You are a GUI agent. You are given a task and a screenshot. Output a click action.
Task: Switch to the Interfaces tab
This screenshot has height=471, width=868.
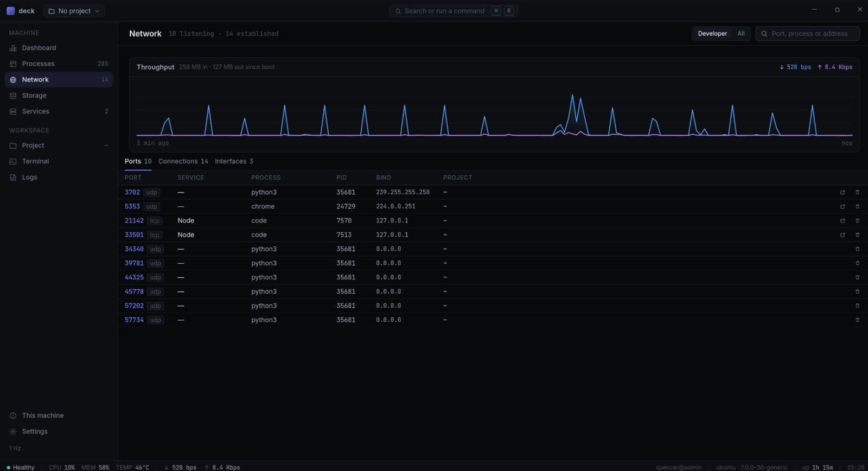tap(234, 161)
